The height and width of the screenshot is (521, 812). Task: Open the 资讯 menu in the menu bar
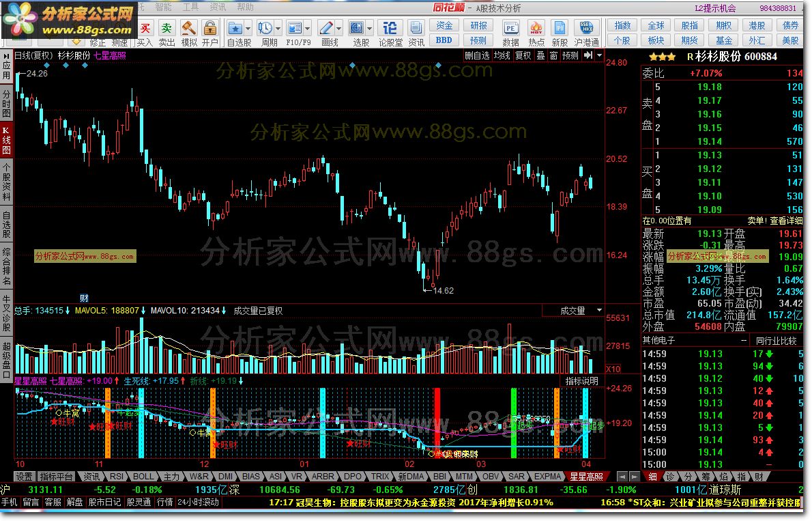point(218,7)
